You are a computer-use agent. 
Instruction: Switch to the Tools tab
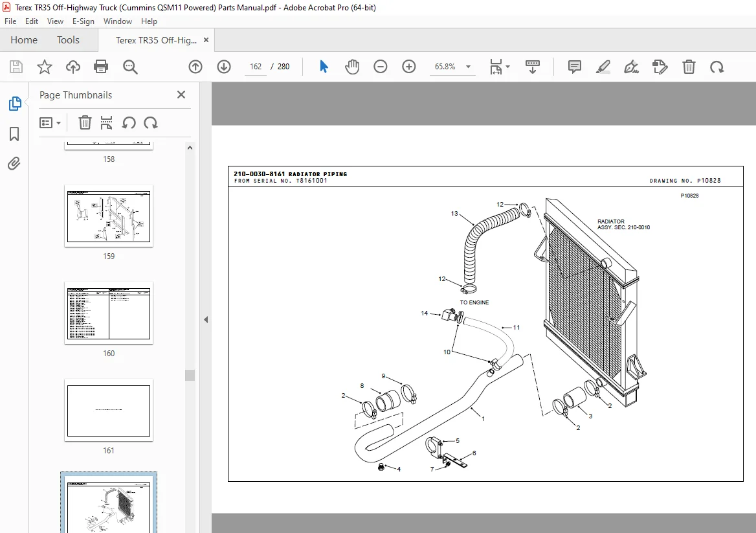[x=68, y=40]
